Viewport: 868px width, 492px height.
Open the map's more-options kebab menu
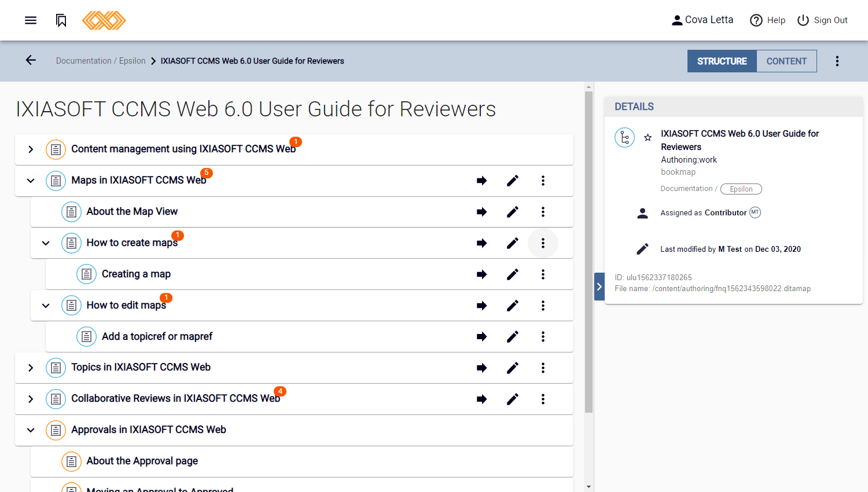(x=837, y=61)
